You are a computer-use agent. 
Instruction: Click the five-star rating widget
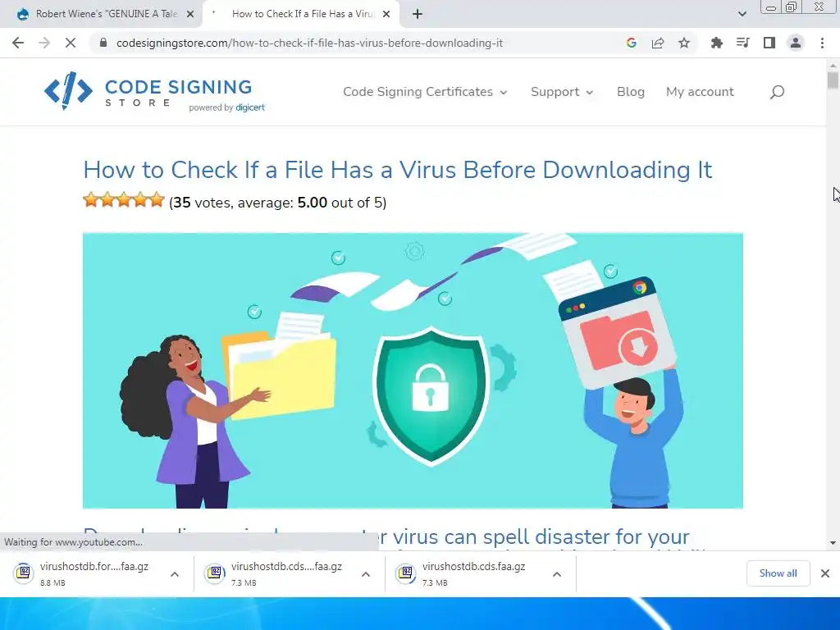[x=124, y=200]
